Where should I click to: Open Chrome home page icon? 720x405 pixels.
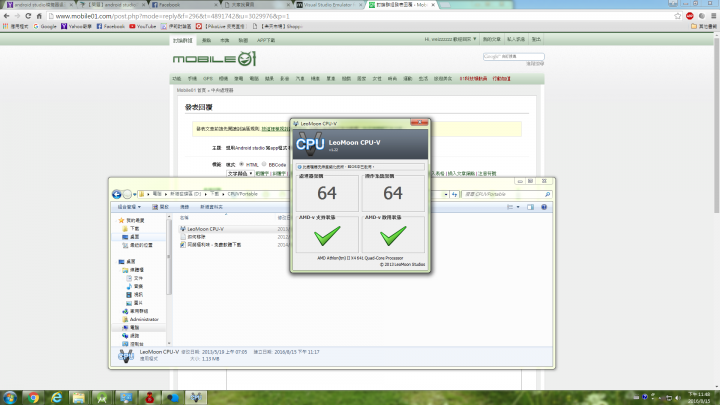pos(39,16)
